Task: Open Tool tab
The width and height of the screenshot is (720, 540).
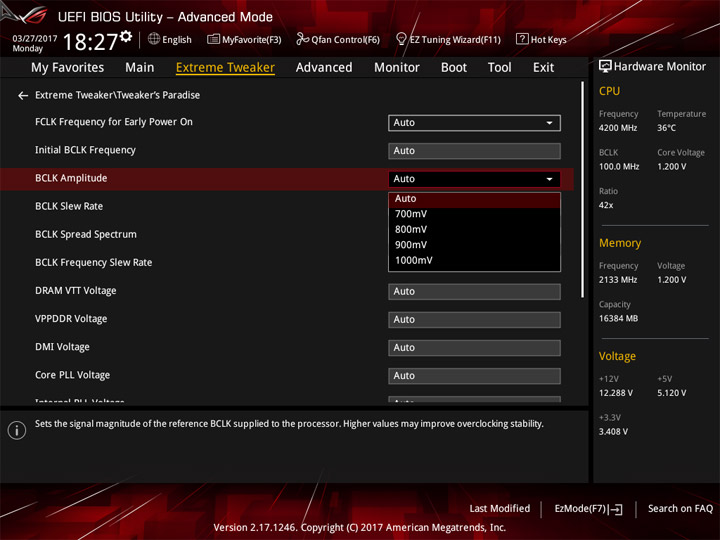Action: pos(499,68)
